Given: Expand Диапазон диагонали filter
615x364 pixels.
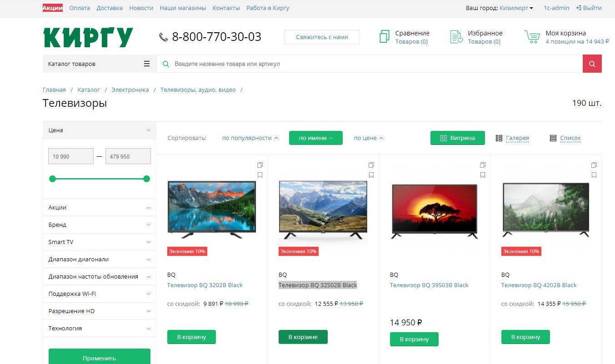Looking at the screenshot, I should (x=100, y=259).
